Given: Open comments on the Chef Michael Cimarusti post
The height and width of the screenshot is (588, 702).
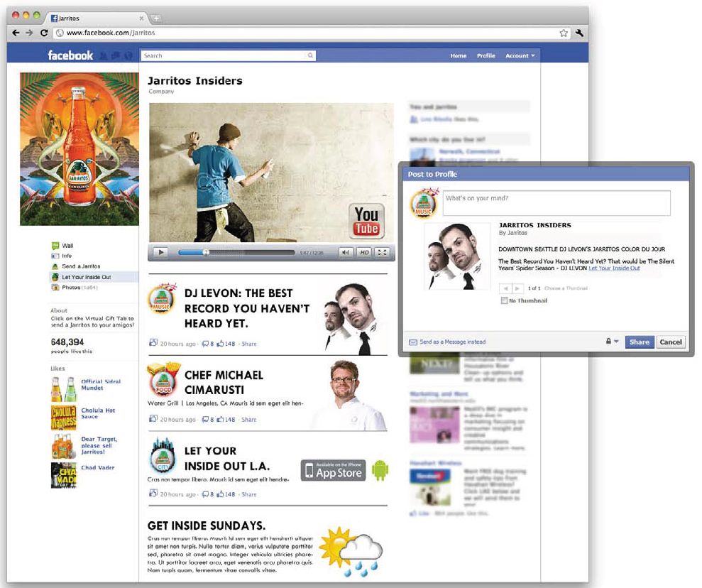Looking at the screenshot, I should pyautogui.click(x=205, y=420).
